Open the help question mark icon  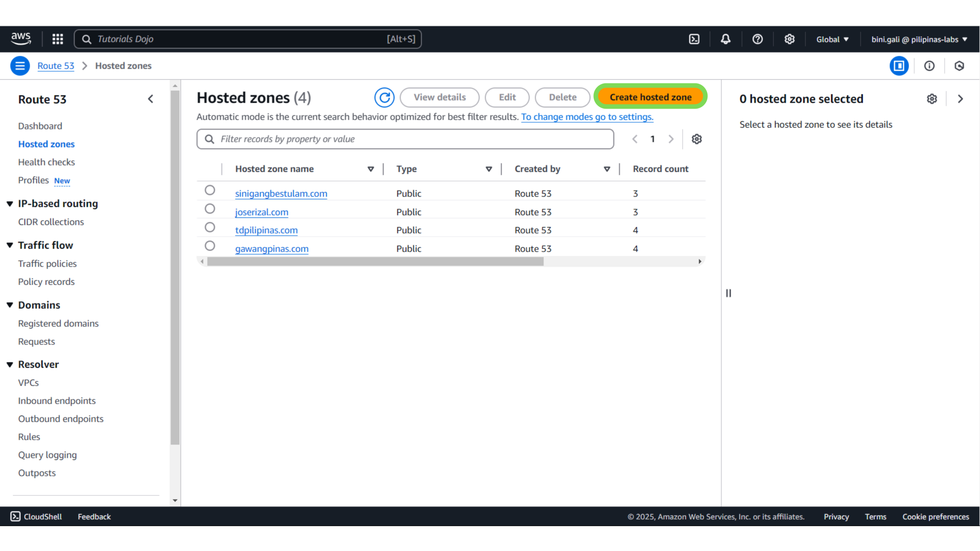[x=757, y=39]
